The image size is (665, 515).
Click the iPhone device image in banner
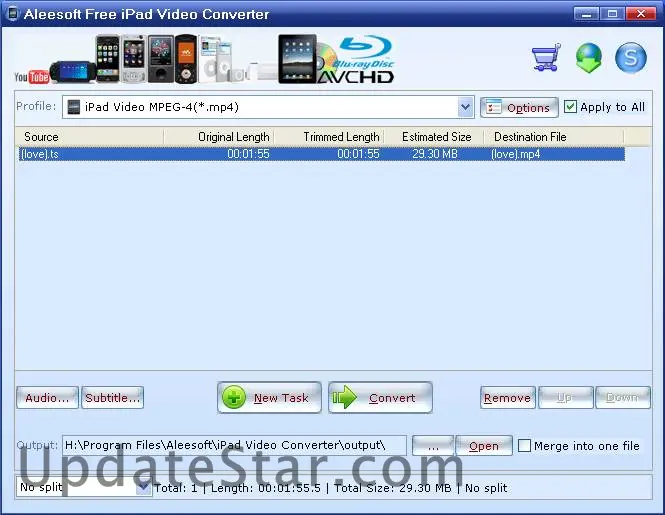(x=107, y=59)
